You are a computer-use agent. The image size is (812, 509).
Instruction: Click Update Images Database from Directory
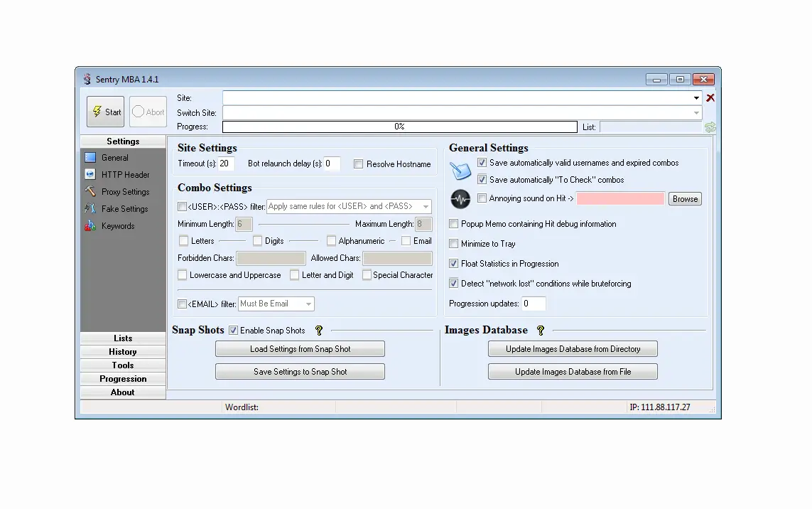[x=573, y=348]
